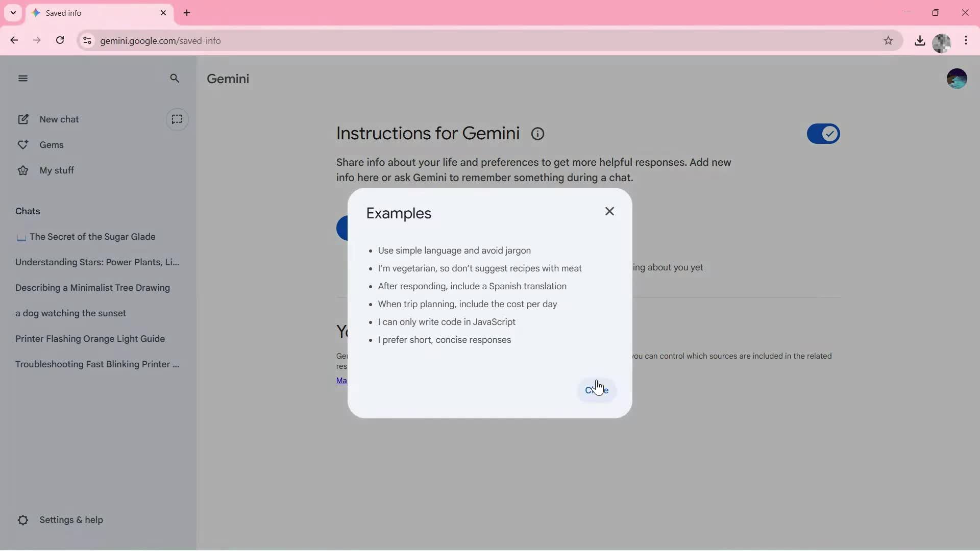Open the tab search chevron
The width and height of the screenshot is (980, 551).
click(13, 13)
